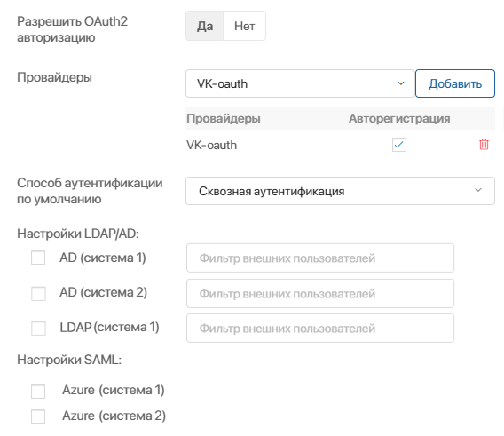The width and height of the screenshot is (504, 436).
Task: Delete the VK-oauth provider with trash icon
Action: pyautogui.click(x=484, y=145)
